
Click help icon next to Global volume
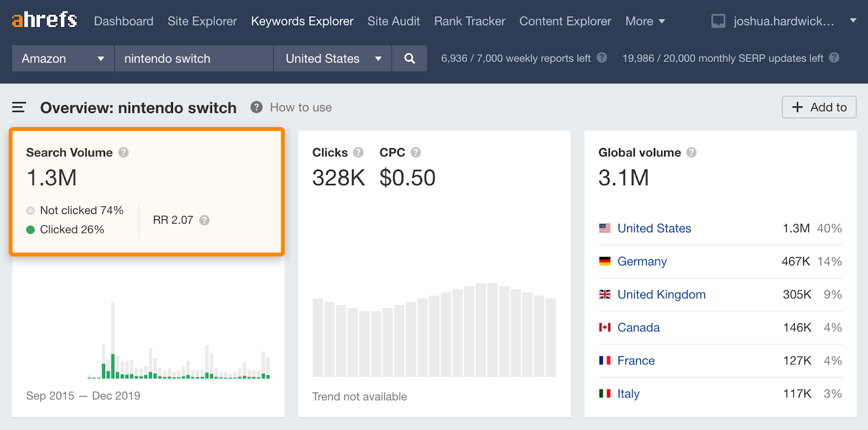click(691, 153)
